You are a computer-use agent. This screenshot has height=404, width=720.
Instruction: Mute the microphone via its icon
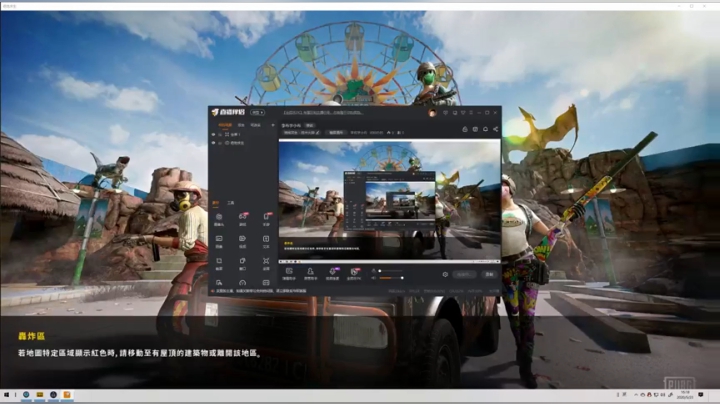374,271
